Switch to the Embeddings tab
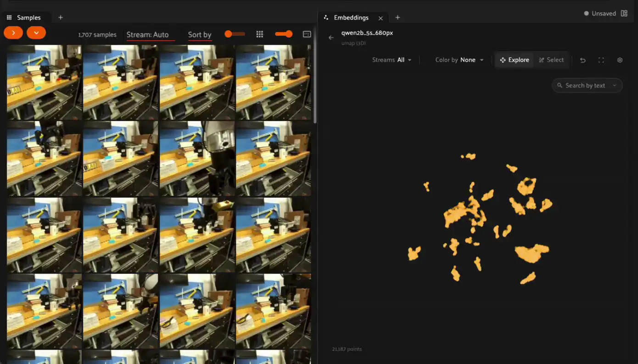 pyautogui.click(x=351, y=17)
